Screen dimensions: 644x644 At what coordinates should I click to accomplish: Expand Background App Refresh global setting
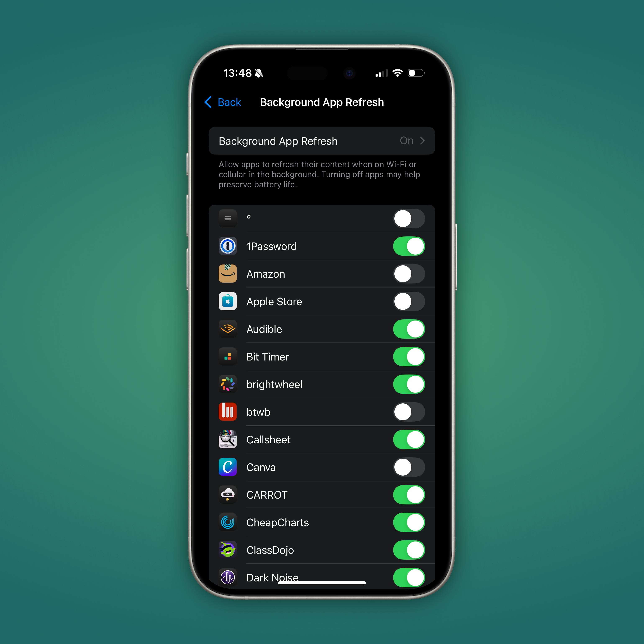point(322,141)
